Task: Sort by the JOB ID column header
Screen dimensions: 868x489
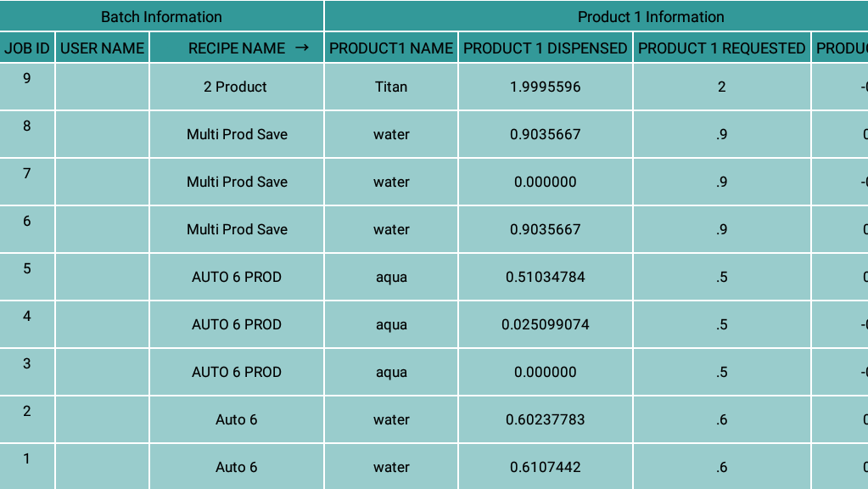Action: (x=27, y=48)
